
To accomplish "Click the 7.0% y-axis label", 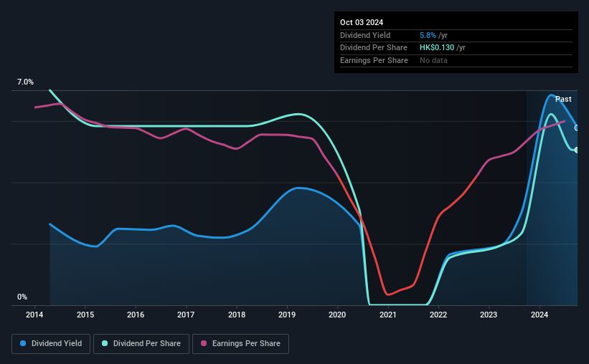I will (x=25, y=82).
